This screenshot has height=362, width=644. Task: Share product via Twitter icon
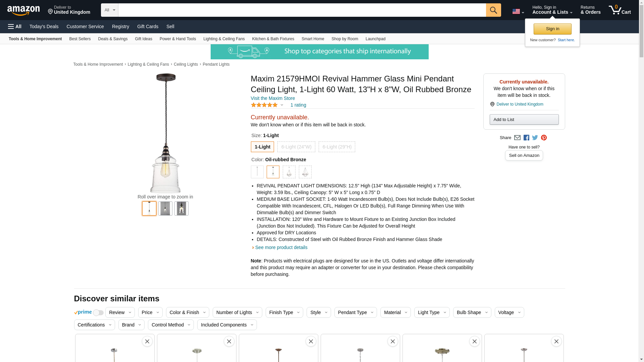535,138
